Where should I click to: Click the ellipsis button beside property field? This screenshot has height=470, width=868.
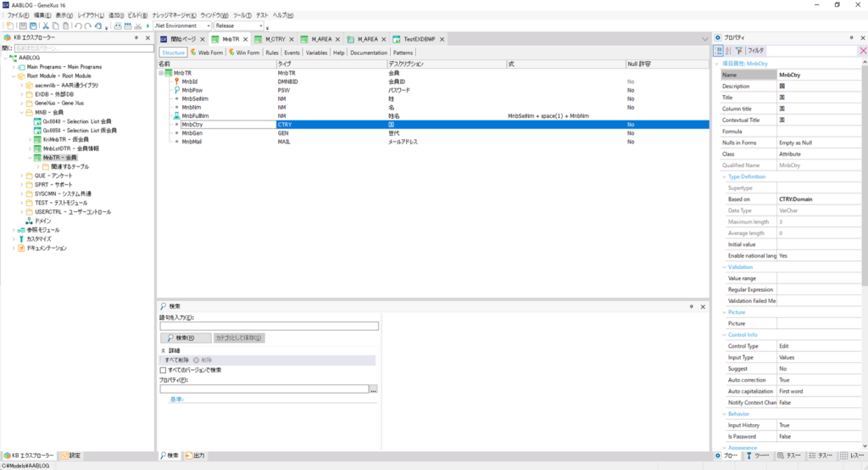click(x=373, y=389)
